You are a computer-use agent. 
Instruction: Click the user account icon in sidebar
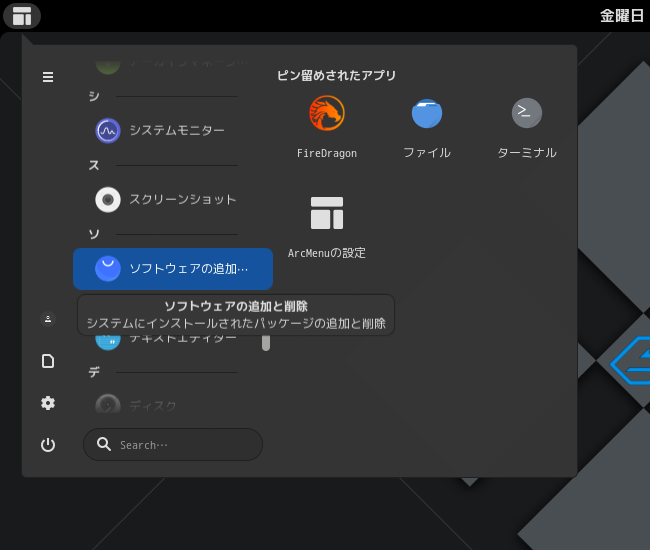click(x=48, y=319)
